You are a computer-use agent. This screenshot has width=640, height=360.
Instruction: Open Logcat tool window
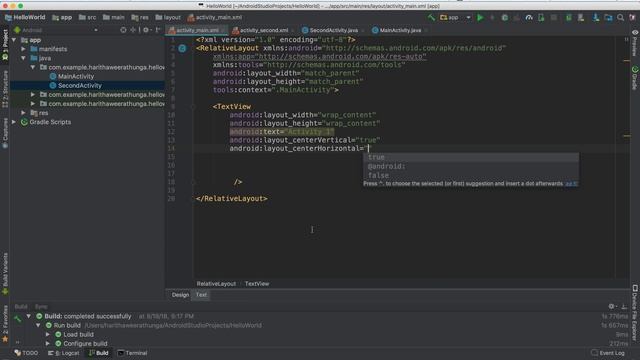tap(64, 353)
